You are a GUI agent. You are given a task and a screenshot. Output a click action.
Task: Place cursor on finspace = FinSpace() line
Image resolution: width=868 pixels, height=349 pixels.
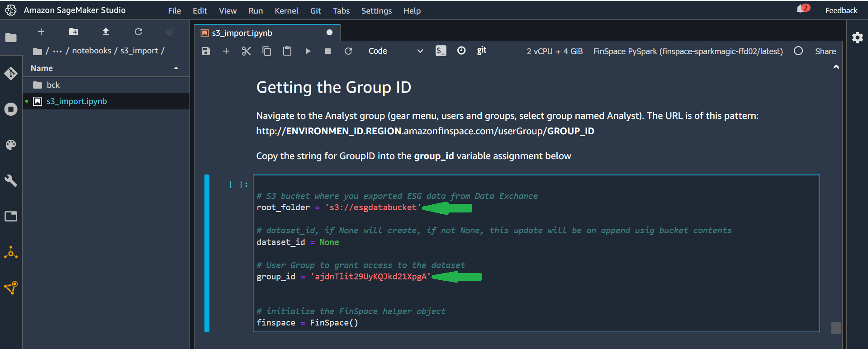coord(307,323)
